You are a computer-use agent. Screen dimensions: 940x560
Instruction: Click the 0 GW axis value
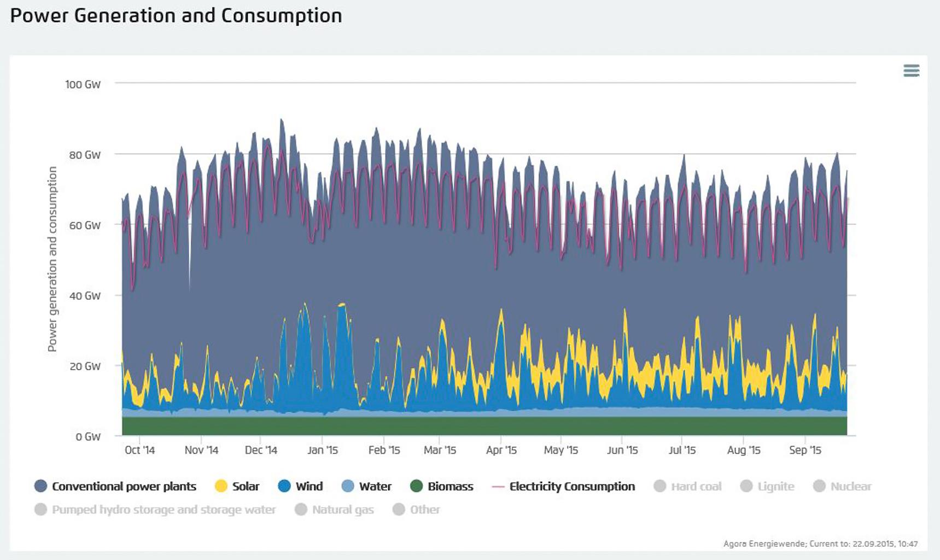tap(88, 437)
